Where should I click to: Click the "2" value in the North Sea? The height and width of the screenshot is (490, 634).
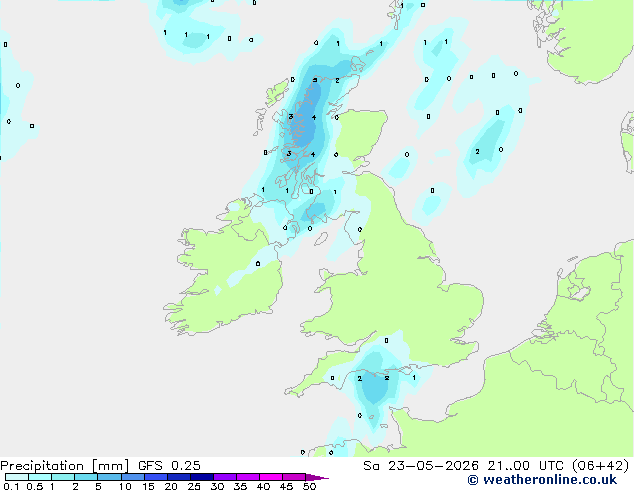click(x=478, y=152)
